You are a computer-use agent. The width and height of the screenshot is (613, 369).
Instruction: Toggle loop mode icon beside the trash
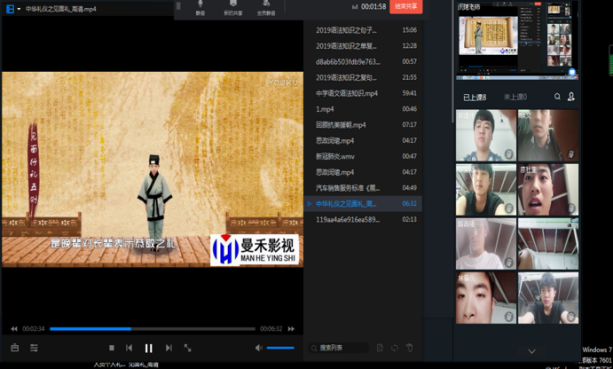tap(394, 348)
